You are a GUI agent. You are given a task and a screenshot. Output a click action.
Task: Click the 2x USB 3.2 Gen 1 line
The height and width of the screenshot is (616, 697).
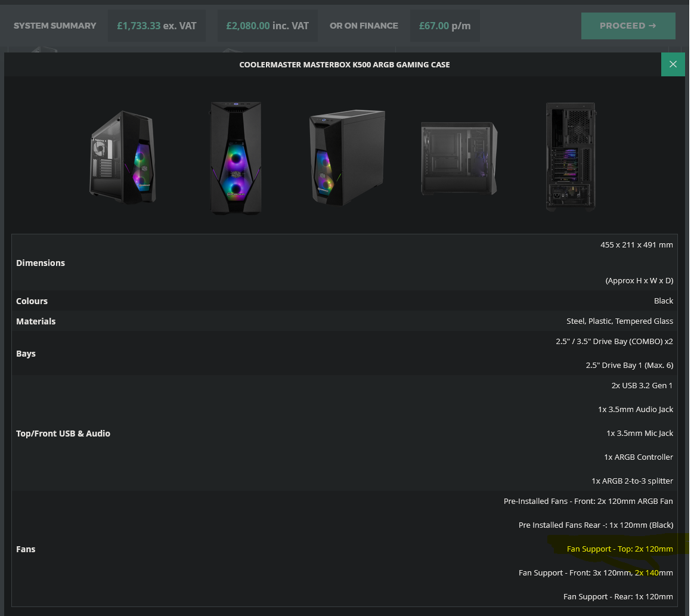pos(642,385)
